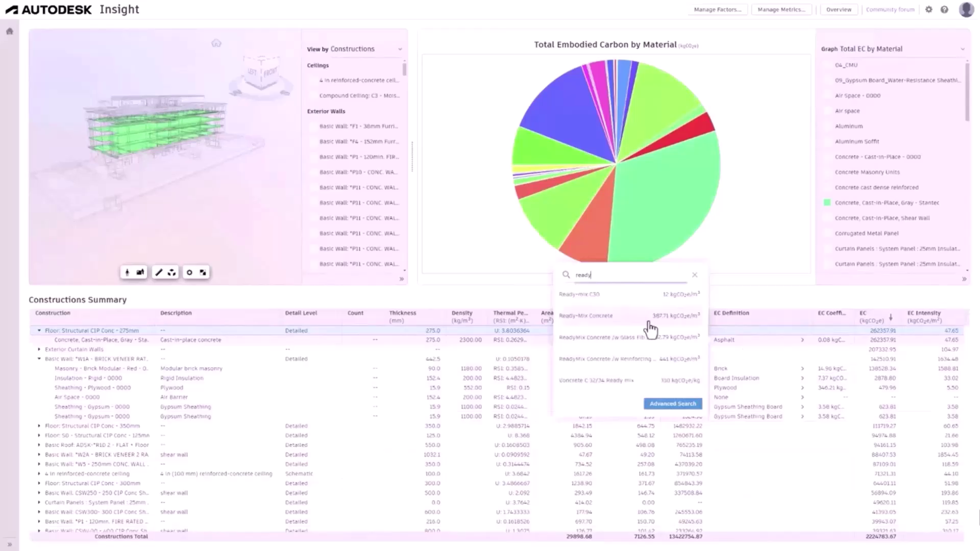Collapse the Floor: Structural CIP Conc - 275mm row
980x551 pixels.
[39, 330]
